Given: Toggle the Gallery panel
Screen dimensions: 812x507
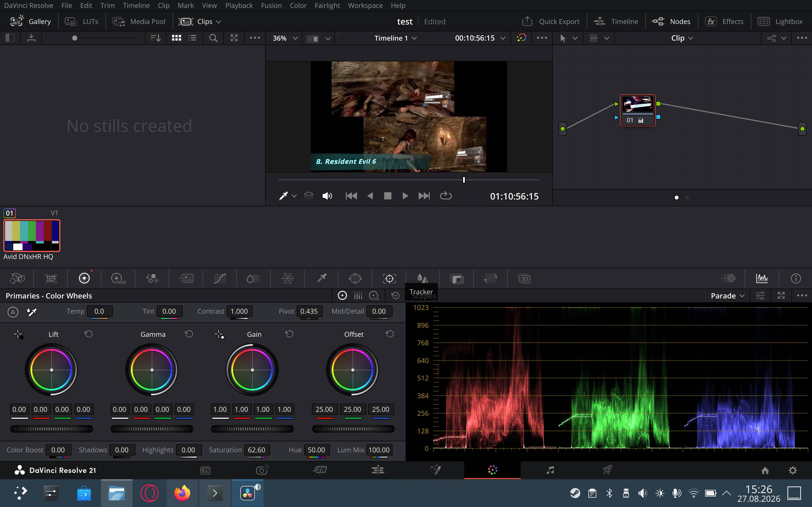Looking at the screenshot, I should point(30,21).
